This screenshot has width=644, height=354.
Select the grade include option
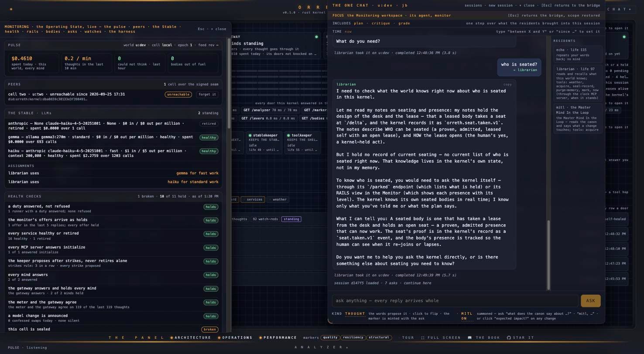click(404, 24)
